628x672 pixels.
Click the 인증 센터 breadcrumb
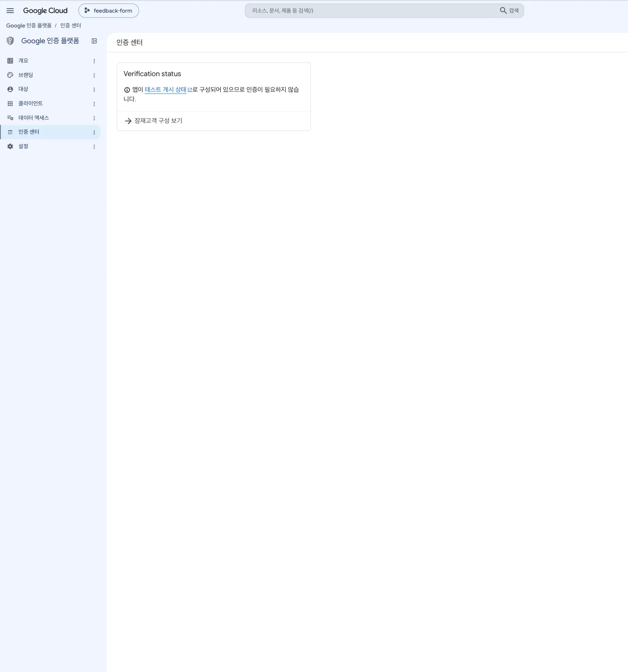pos(71,26)
